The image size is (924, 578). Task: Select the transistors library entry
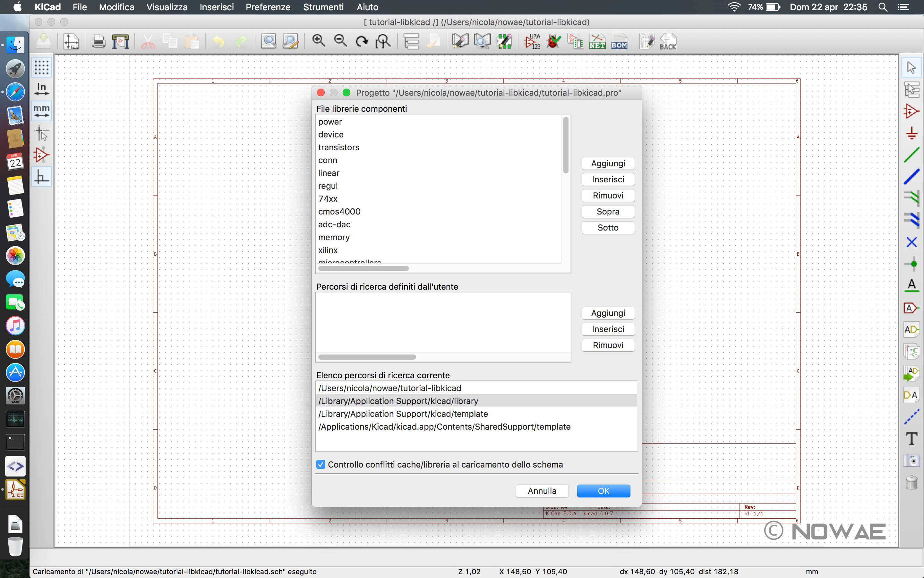pyautogui.click(x=439, y=147)
